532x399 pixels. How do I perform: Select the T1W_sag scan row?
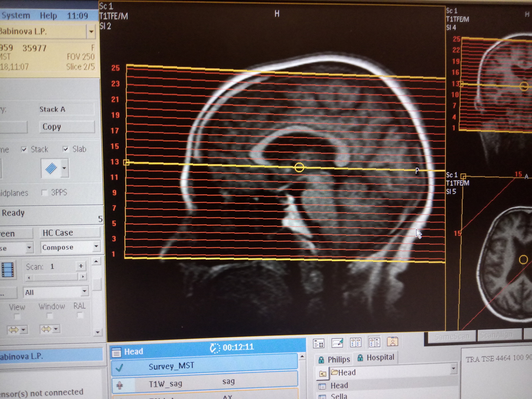point(204,383)
